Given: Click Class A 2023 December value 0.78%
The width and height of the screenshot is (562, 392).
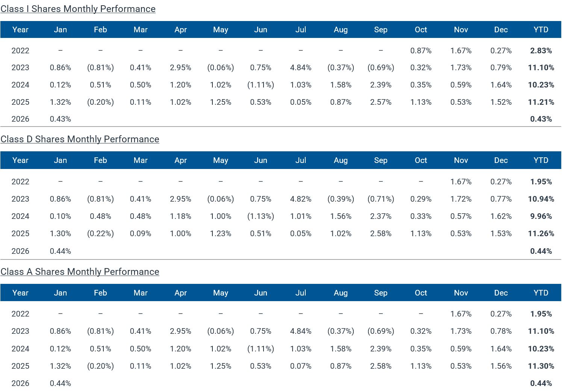Looking at the screenshot, I should (501, 331).
